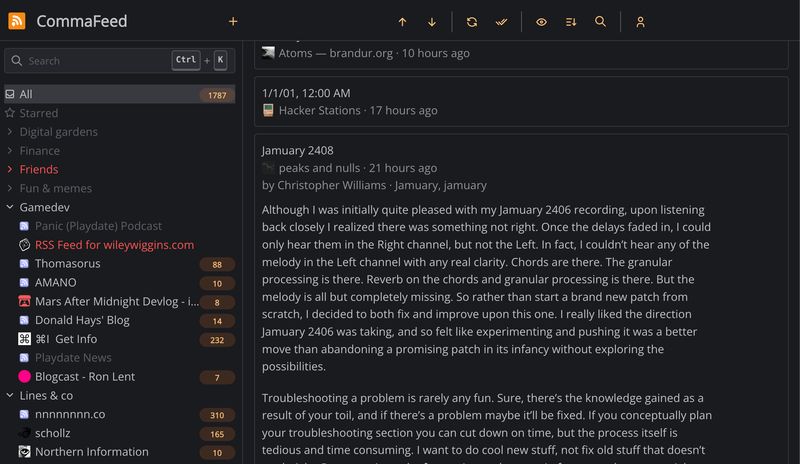Viewport: 800px width, 464px height.
Task: Change sort order icon in header
Action: click(x=571, y=22)
